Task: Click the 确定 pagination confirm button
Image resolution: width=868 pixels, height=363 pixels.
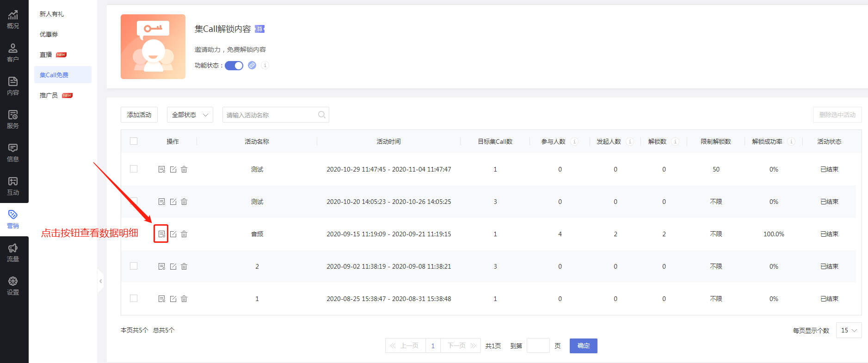Action: (584, 346)
